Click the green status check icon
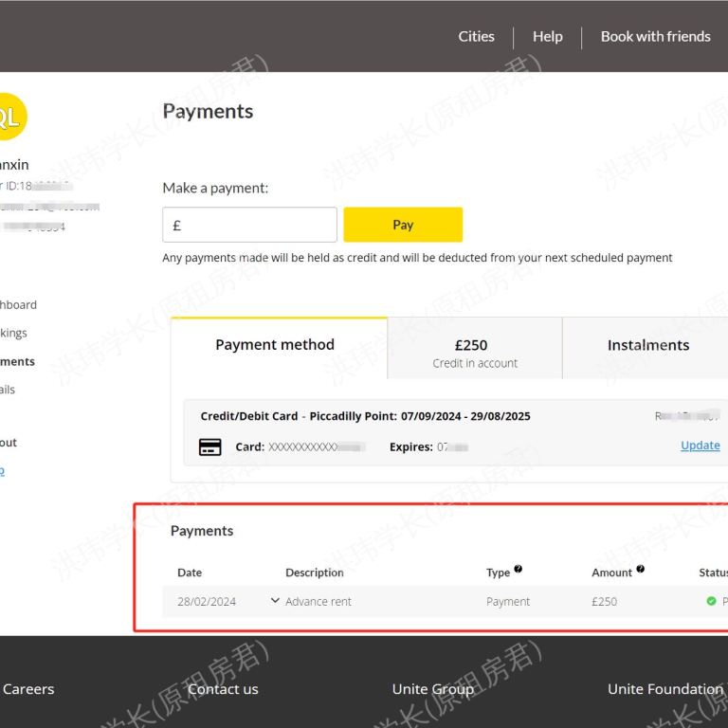Screen dimensions: 728x728 [x=711, y=601]
